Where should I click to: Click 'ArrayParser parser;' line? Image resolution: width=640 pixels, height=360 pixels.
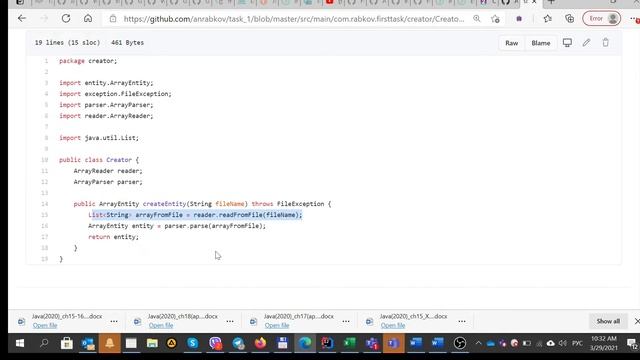[108, 182]
